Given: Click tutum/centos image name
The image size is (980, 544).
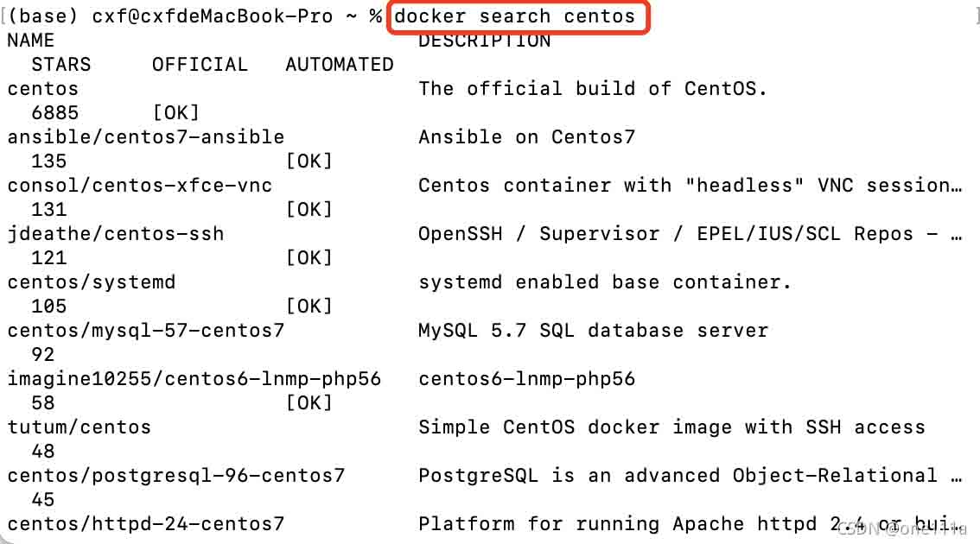Looking at the screenshot, I should pyautogui.click(x=79, y=427).
